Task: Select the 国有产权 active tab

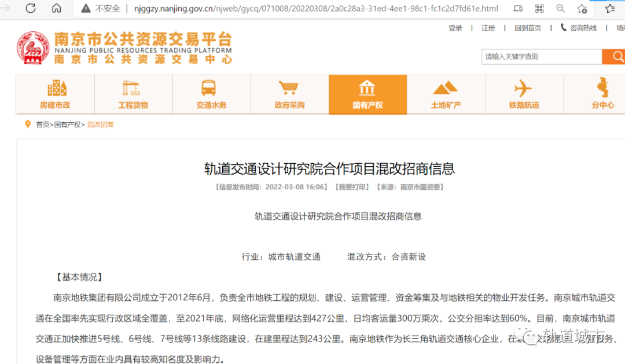Action: [367, 94]
